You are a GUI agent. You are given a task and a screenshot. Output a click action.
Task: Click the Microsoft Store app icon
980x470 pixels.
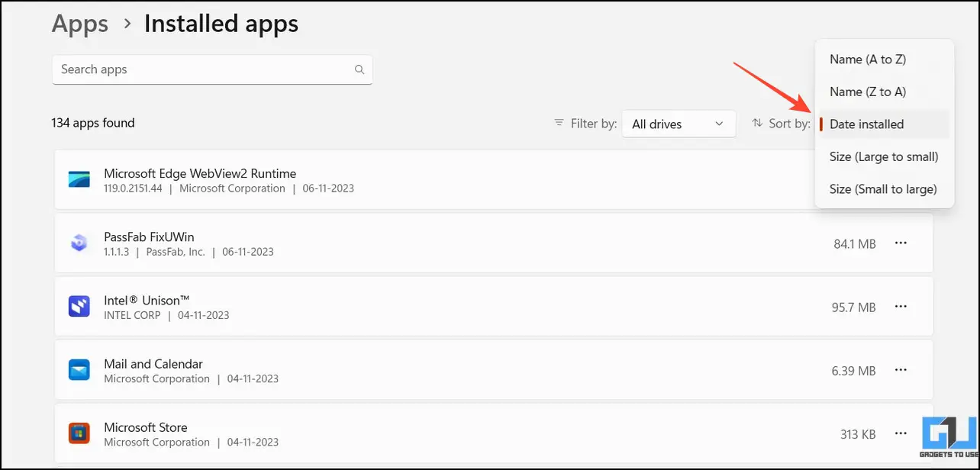(79, 433)
